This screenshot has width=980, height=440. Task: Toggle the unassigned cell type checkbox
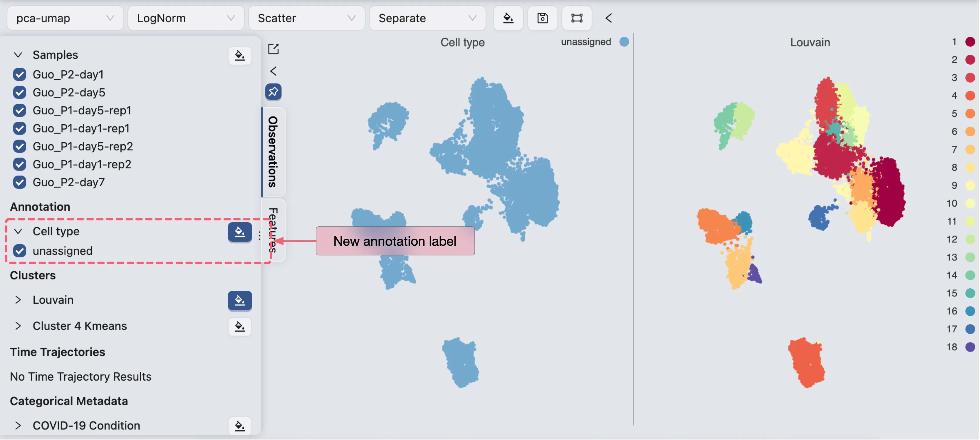[19, 251]
